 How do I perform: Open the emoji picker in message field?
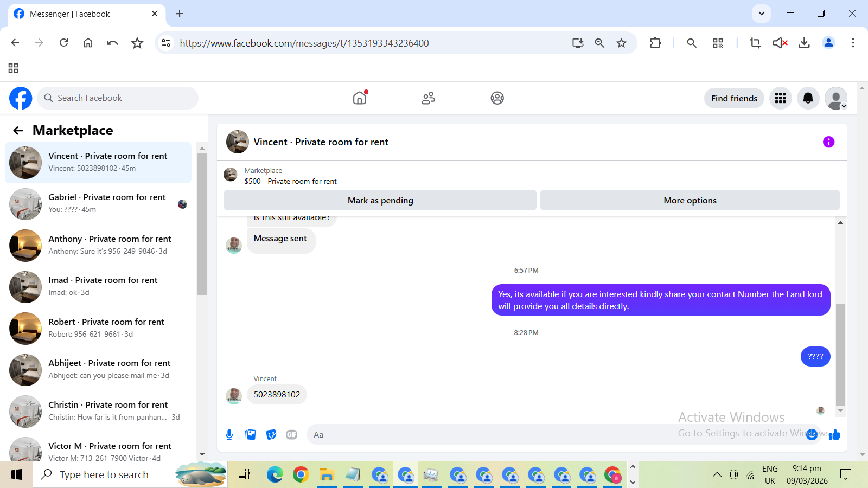812,434
